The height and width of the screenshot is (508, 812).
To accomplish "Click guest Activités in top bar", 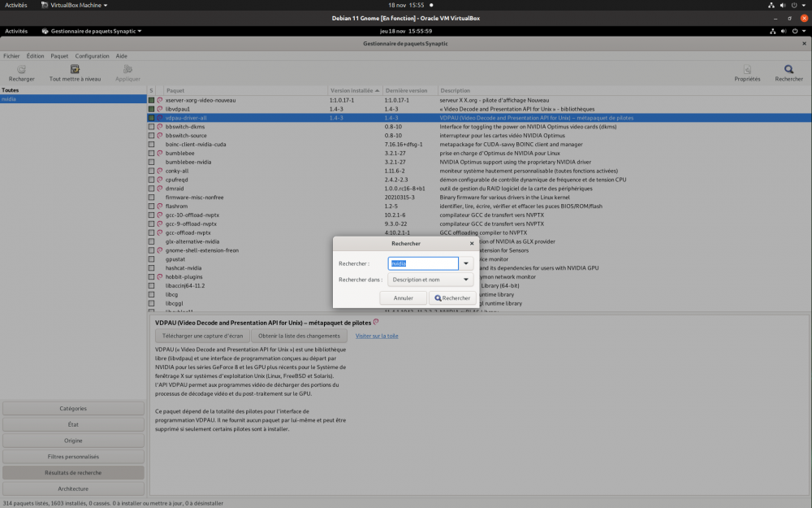I will 16,31.
